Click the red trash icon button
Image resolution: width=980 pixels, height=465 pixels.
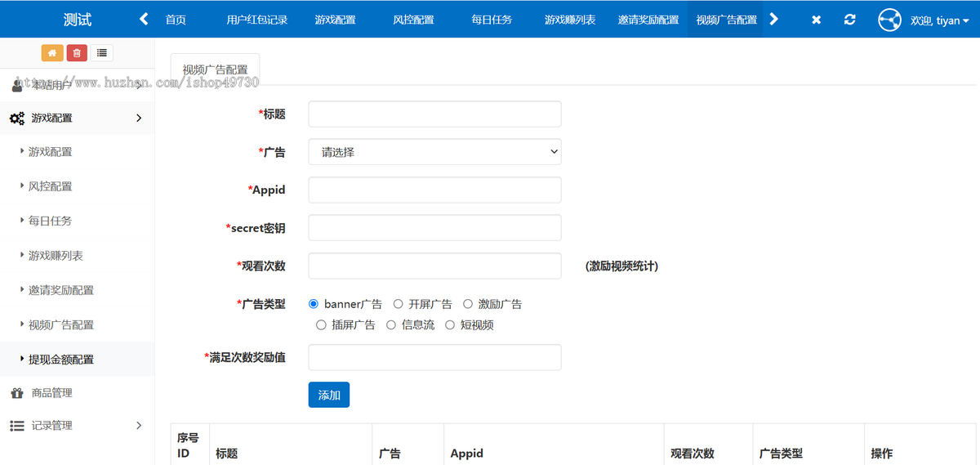(x=77, y=53)
